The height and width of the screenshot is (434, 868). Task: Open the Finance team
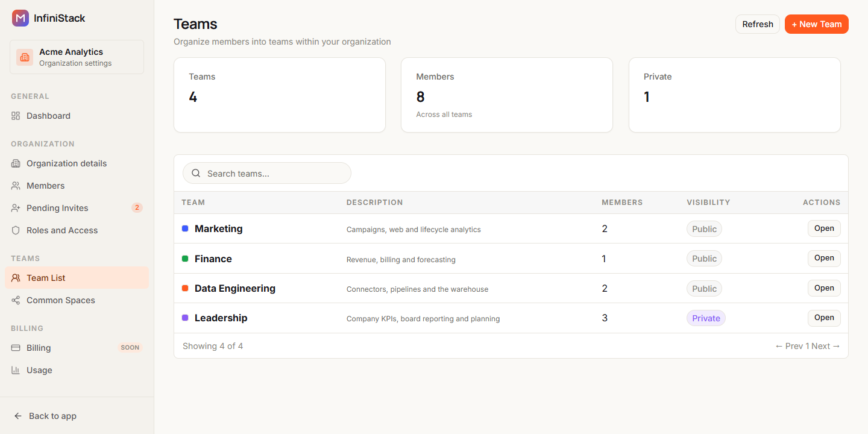pyautogui.click(x=824, y=258)
